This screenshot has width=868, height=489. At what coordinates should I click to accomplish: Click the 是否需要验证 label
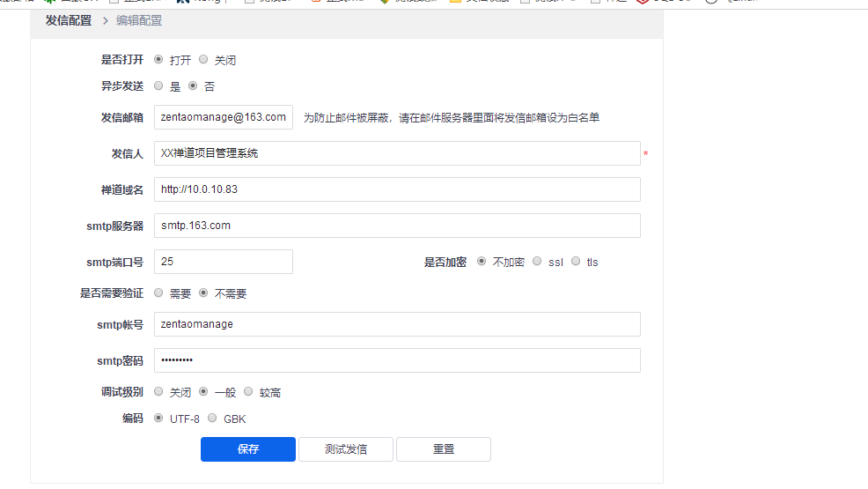point(111,293)
